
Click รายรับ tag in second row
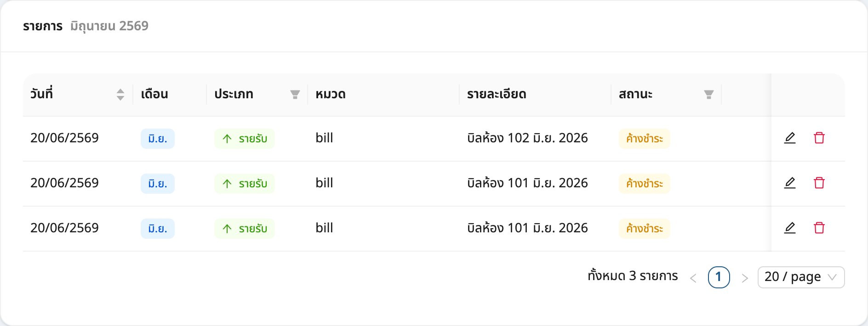[245, 184]
